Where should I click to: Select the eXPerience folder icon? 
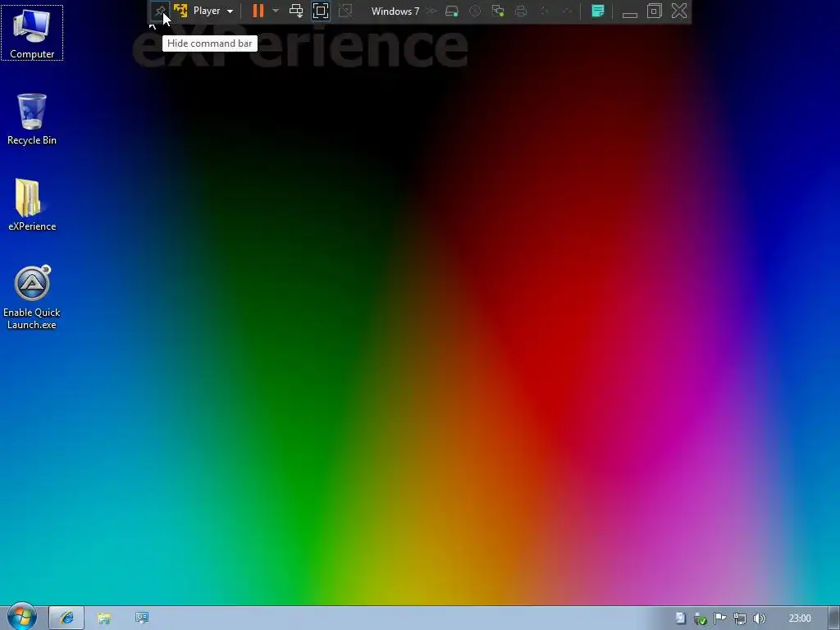(32, 204)
